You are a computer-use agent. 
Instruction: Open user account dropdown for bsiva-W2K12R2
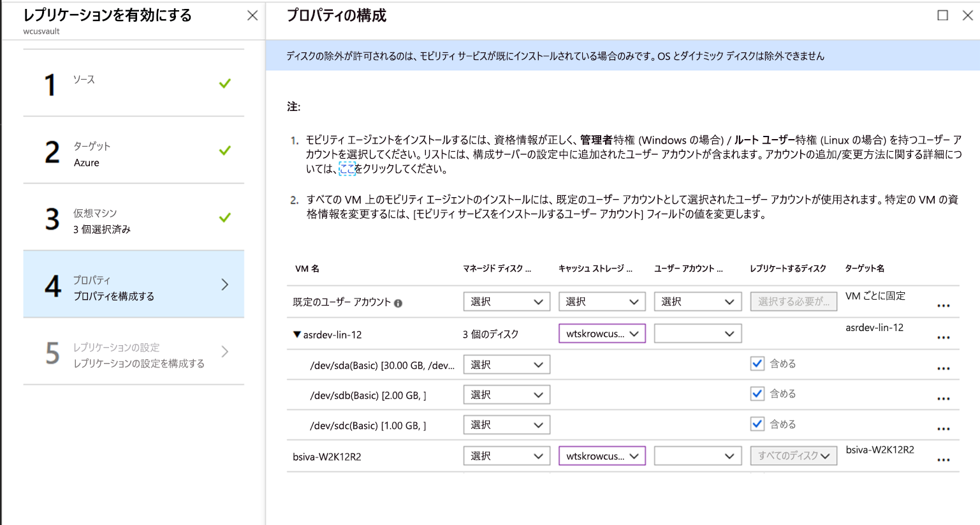[698, 456]
